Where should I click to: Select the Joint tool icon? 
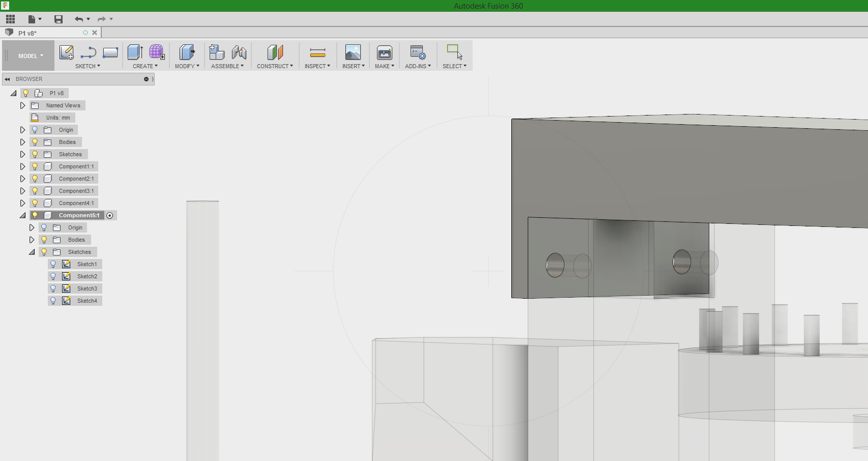tap(239, 52)
